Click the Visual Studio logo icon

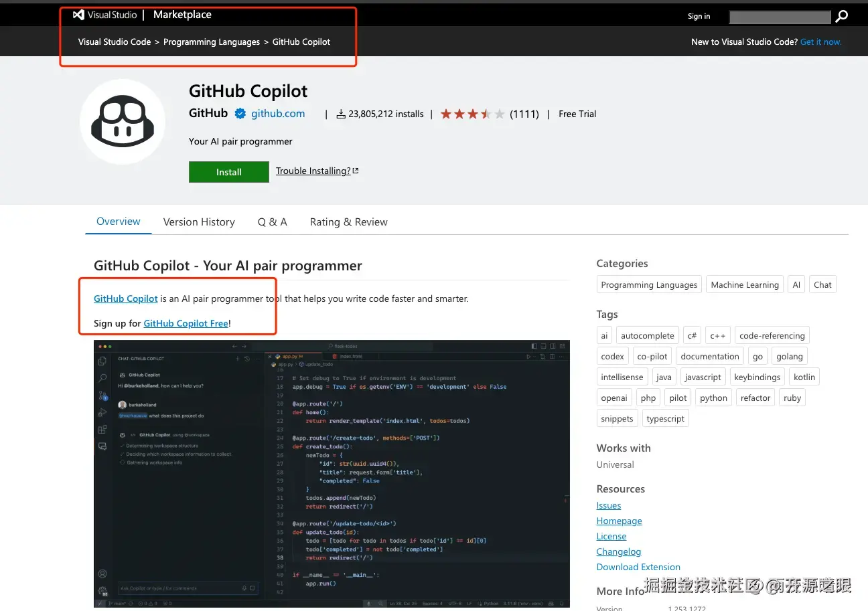click(x=78, y=15)
